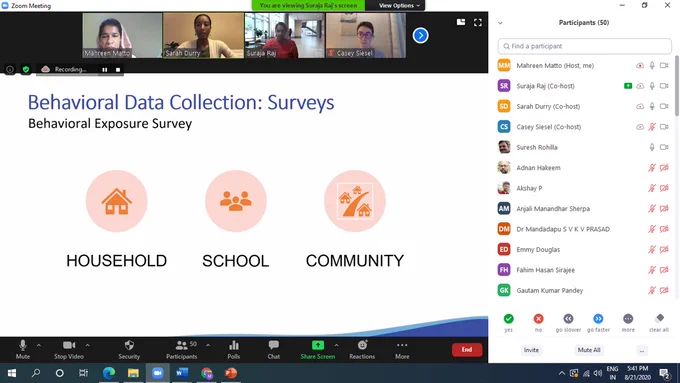
Task: Open the Security shield options
Action: [x=129, y=350]
